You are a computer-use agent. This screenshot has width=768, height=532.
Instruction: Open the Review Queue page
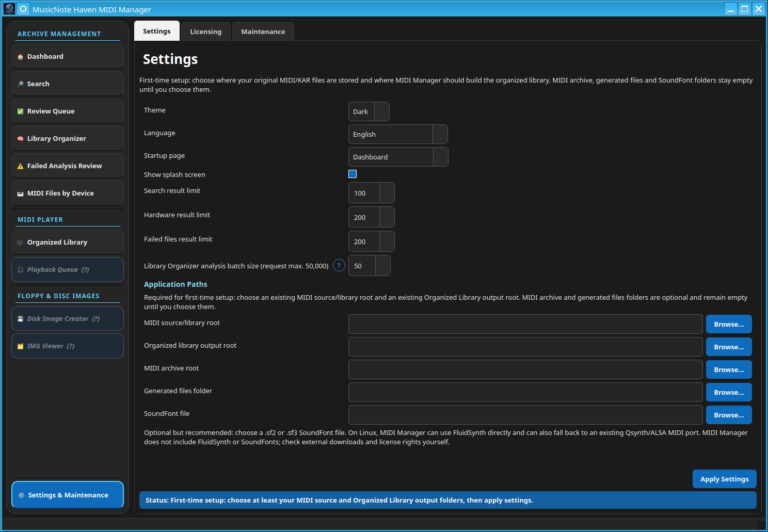[68, 111]
